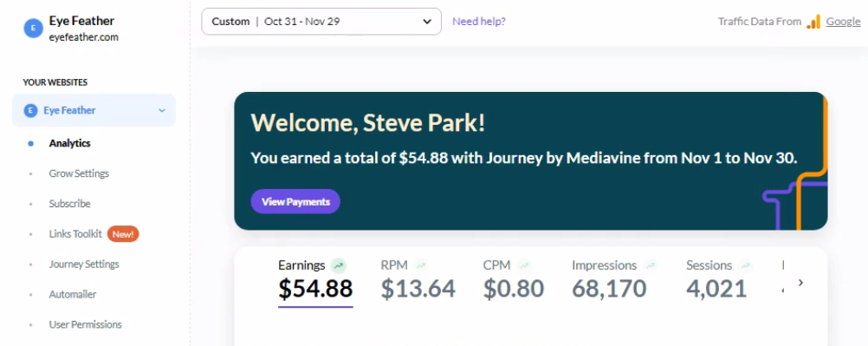868x346 pixels.
Task: Click the Eye Feather profile avatar icon
Action: point(33,29)
